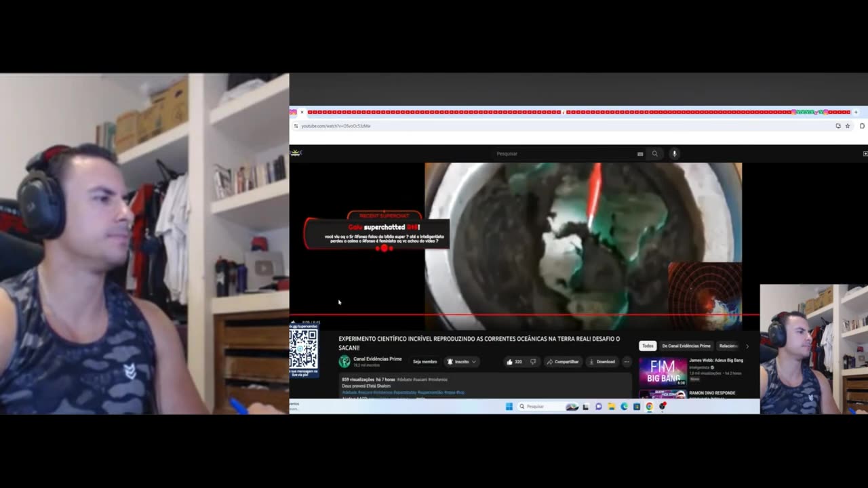View site information icon in address bar
This screenshot has width=868, height=488.
296,126
